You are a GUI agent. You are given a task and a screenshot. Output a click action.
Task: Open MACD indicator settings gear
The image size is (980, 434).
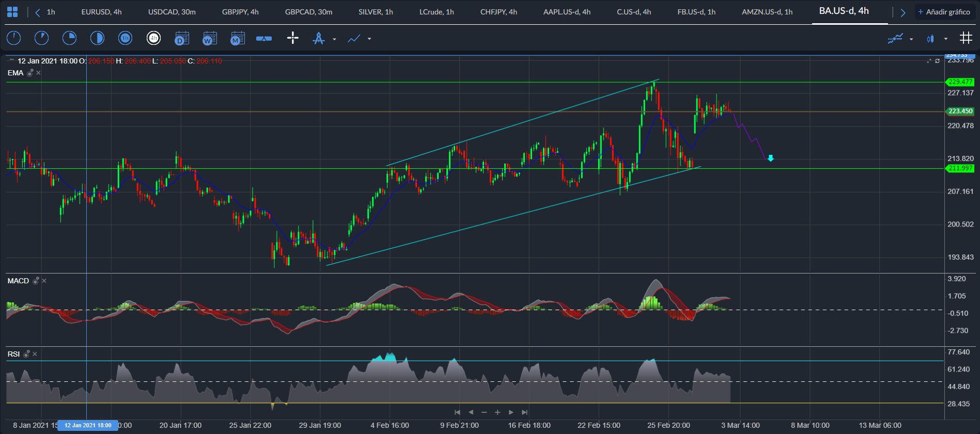click(36, 281)
